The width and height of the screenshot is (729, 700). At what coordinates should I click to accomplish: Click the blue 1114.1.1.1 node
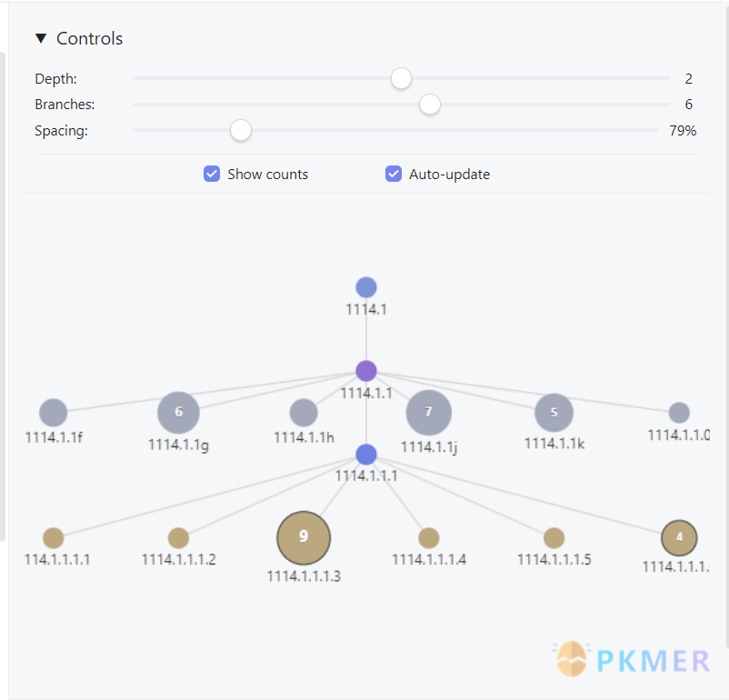tap(366, 455)
